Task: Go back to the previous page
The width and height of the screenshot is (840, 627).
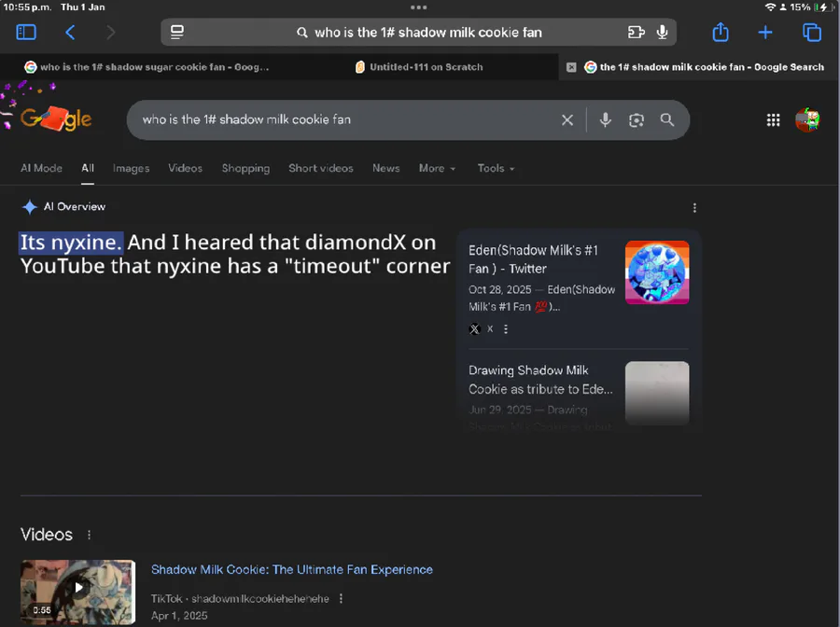Action: (70, 32)
